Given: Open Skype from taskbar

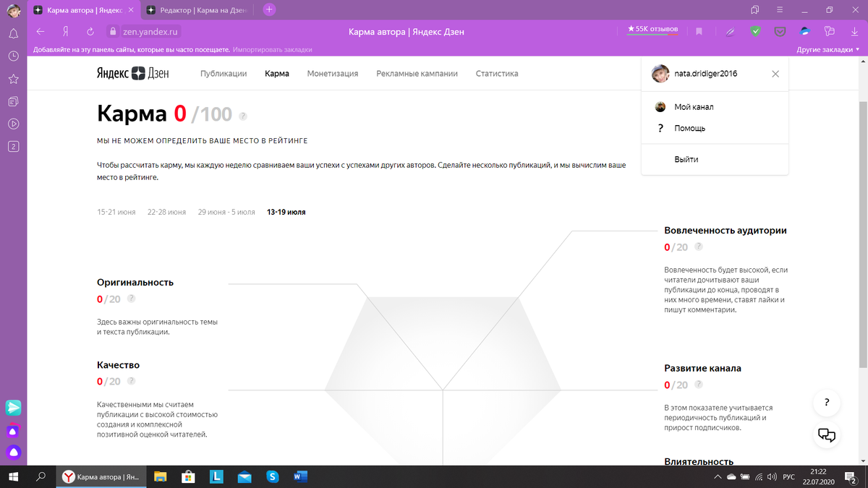Looking at the screenshot, I should (x=272, y=476).
